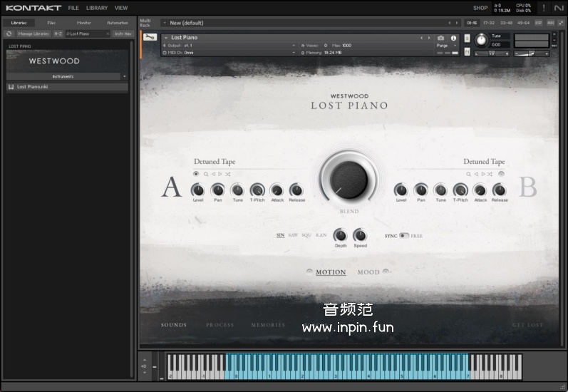Screen dimensions: 568x392
Task: Open the MIDI Ch Omni dropdown
Action: [294, 53]
